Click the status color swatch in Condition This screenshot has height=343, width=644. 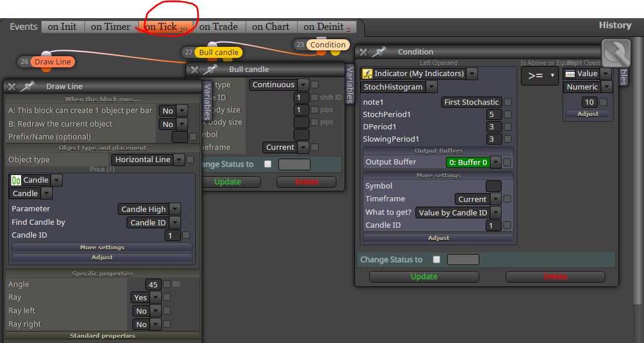463,259
